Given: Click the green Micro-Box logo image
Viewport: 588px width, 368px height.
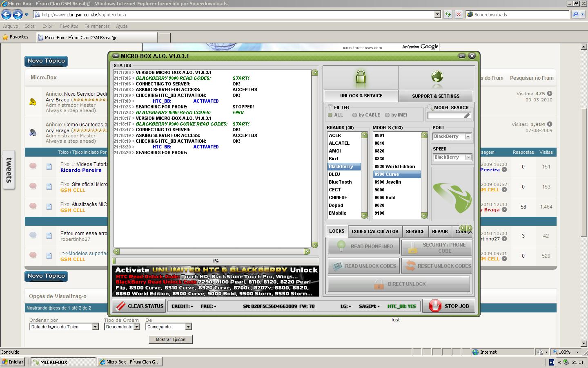Looking at the screenshot, I should pyautogui.click(x=452, y=198).
